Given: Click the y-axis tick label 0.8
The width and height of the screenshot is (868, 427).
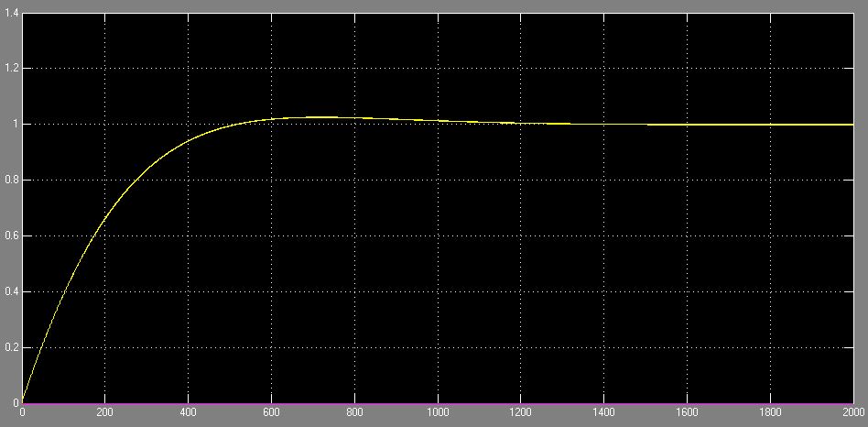Looking at the screenshot, I should [11, 181].
